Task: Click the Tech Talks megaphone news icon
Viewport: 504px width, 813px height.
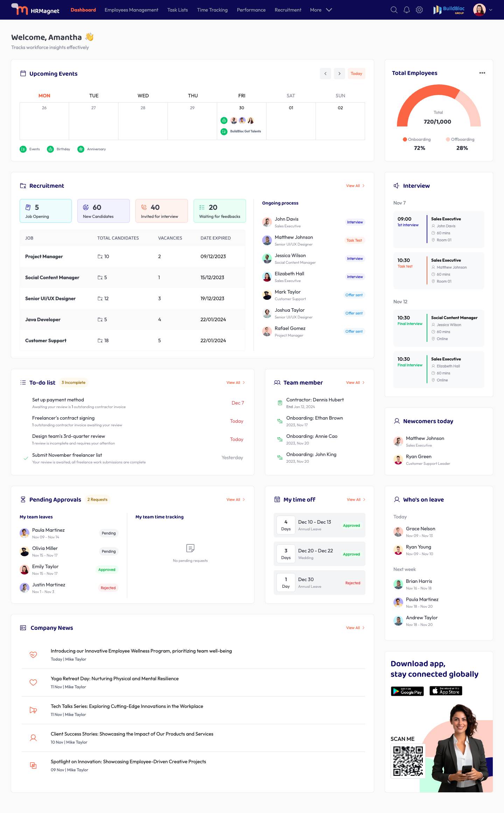Action: click(x=33, y=710)
